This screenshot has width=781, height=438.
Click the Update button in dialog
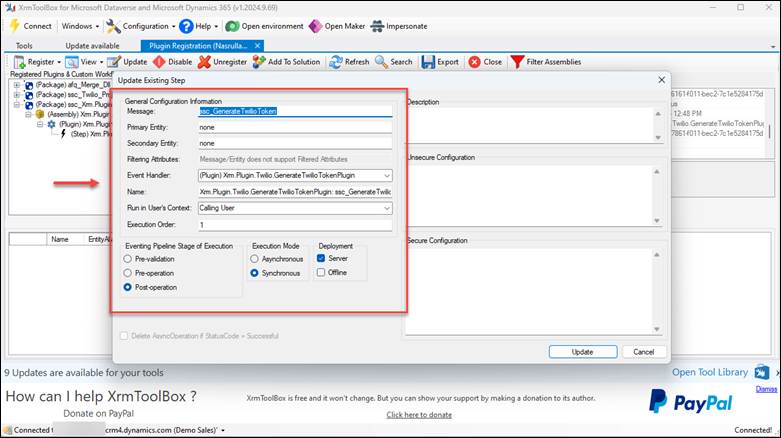(x=583, y=352)
